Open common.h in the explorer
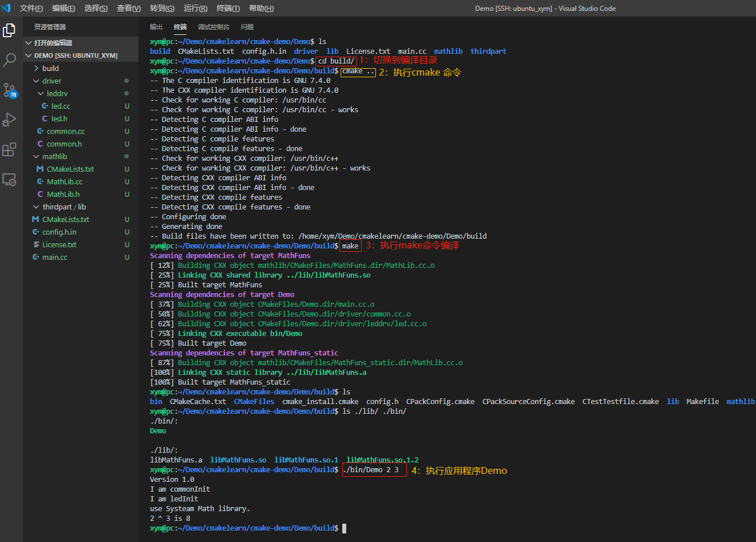This screenshot has width=756, height=542. [x=64, y=144]
